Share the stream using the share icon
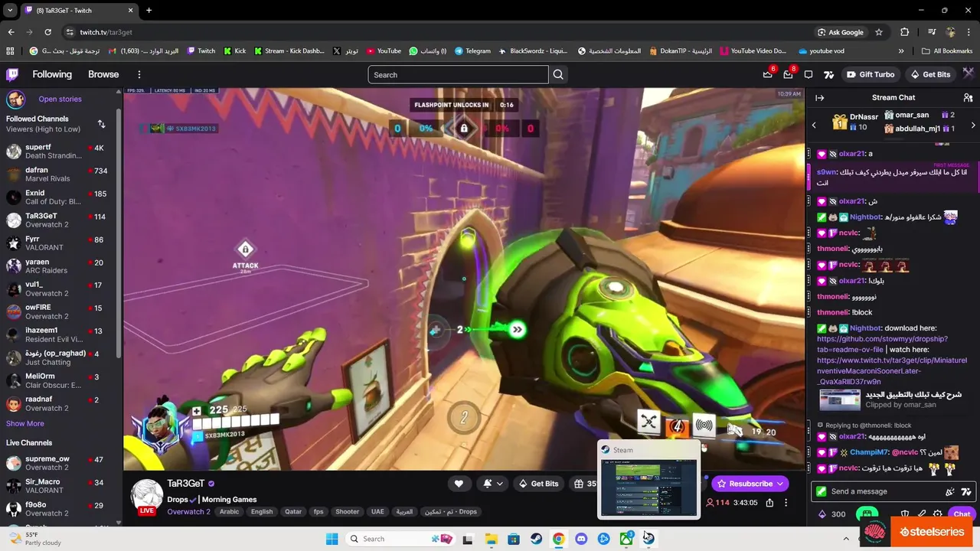This screenshot has width=980, height=551. pos(769,503)
